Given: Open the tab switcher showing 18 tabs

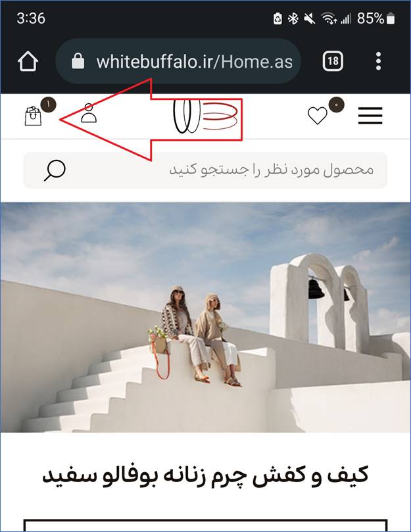Looking at the screenshot, I should click(333, 61).
